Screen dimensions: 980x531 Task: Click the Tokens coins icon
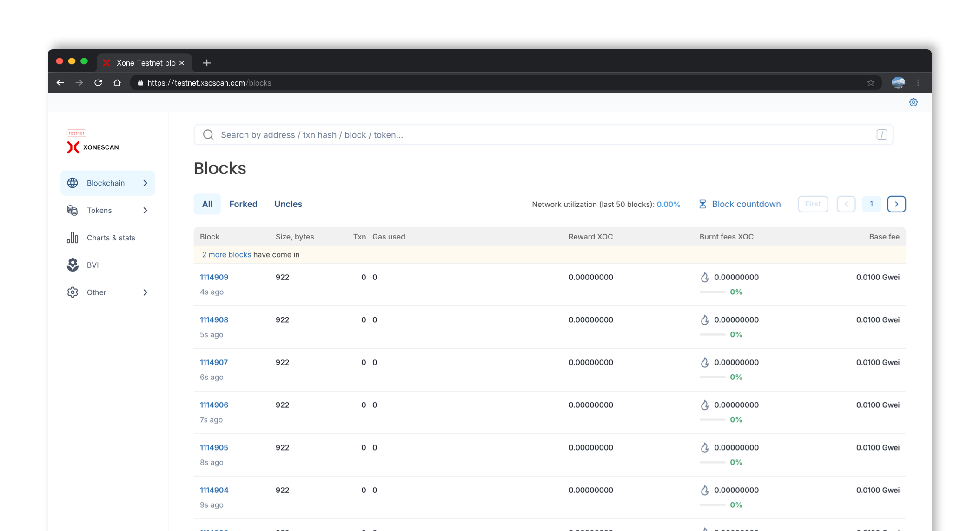point(73,210)
